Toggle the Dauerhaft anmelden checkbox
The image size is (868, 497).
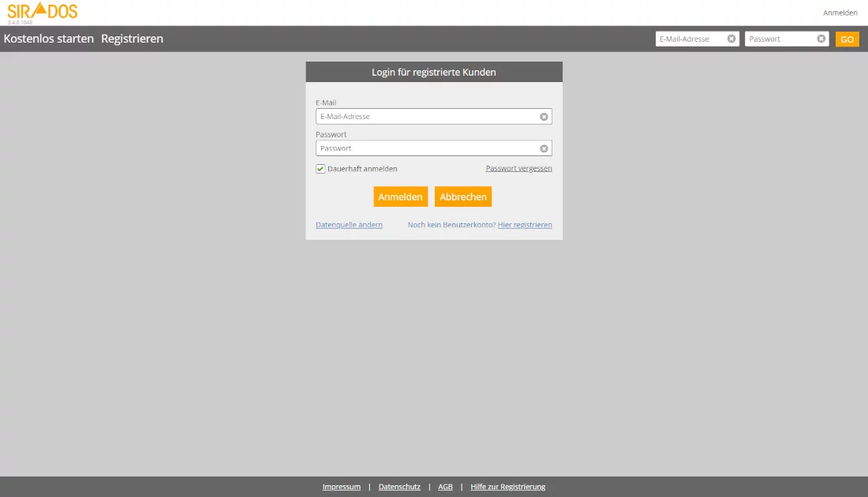pos(320,169)
